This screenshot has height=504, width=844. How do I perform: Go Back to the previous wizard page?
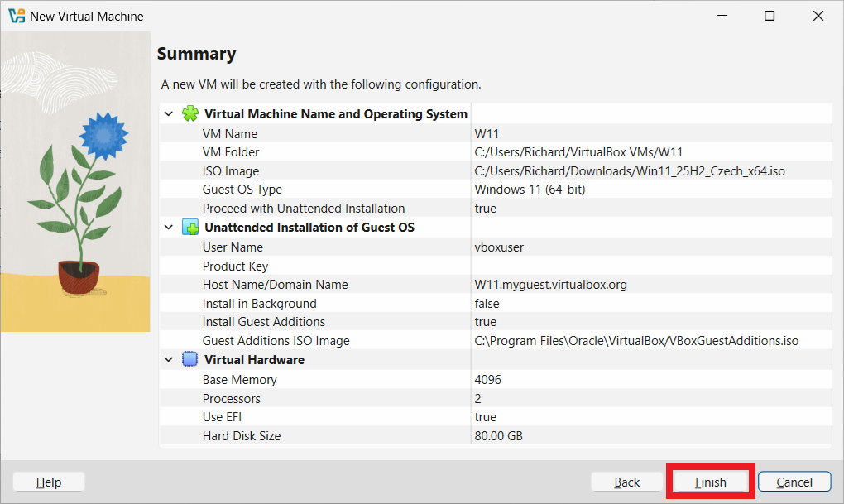pyautogui.click(x=626, y=482)
